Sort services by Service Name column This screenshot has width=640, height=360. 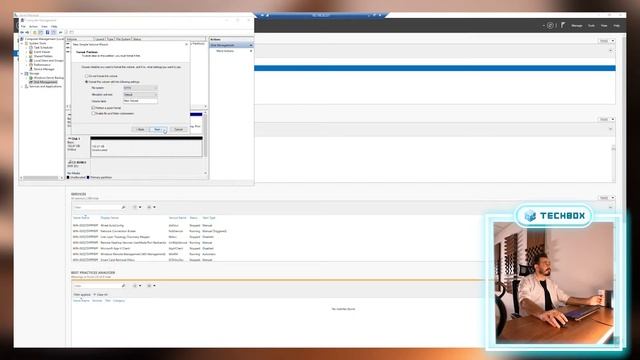point(177,218)
